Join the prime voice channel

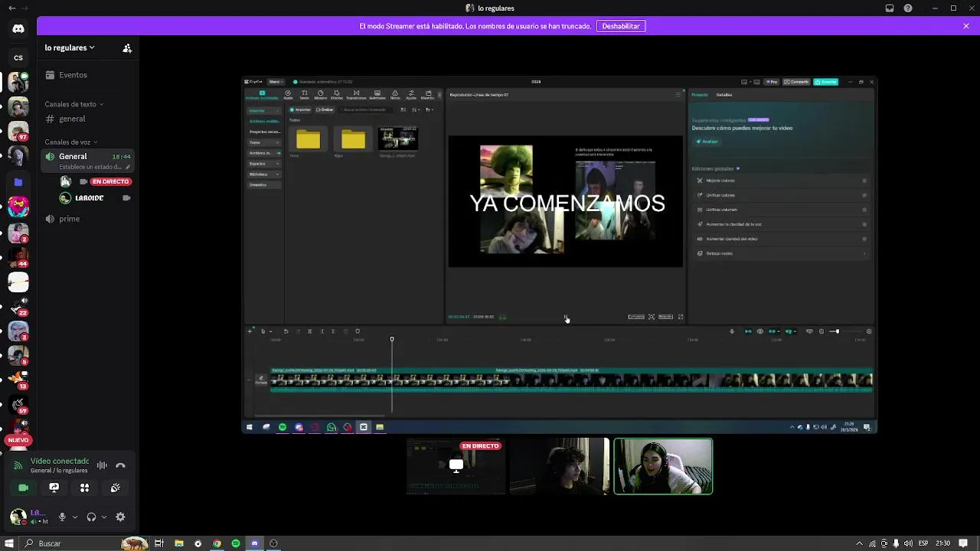pos(88,219)
